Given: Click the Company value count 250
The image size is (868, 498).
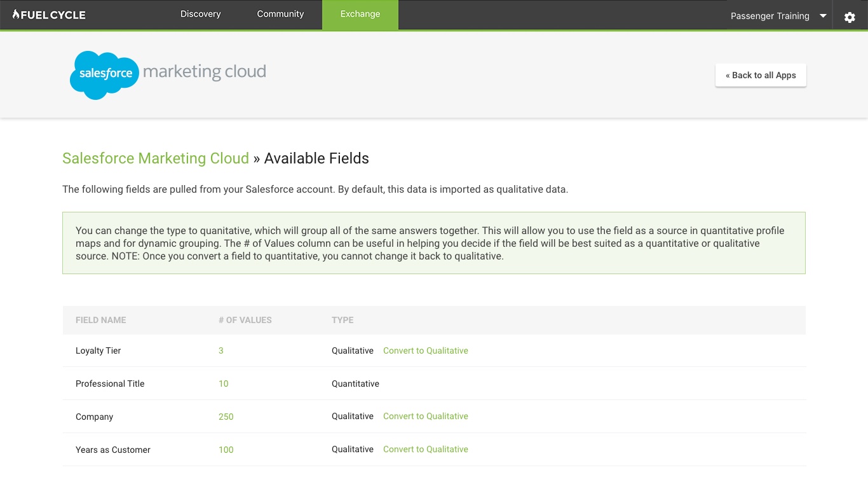Looking at the screenshot, I should coord(226,417).
